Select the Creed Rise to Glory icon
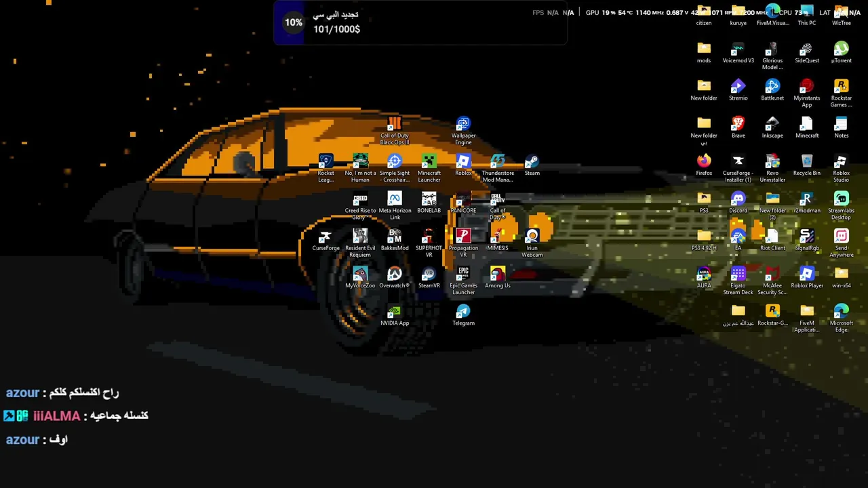 (360, 205)
